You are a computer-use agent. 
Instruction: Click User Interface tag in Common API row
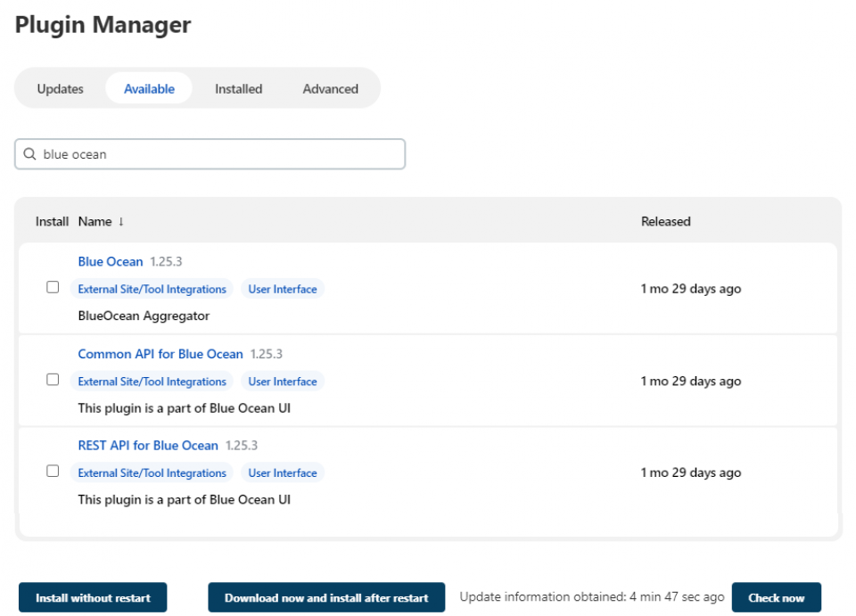(283, 382)
